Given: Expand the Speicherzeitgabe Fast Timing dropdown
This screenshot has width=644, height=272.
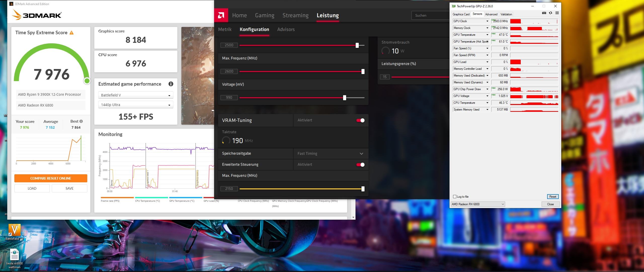Looking at the screenshot, I should [361, 154].
